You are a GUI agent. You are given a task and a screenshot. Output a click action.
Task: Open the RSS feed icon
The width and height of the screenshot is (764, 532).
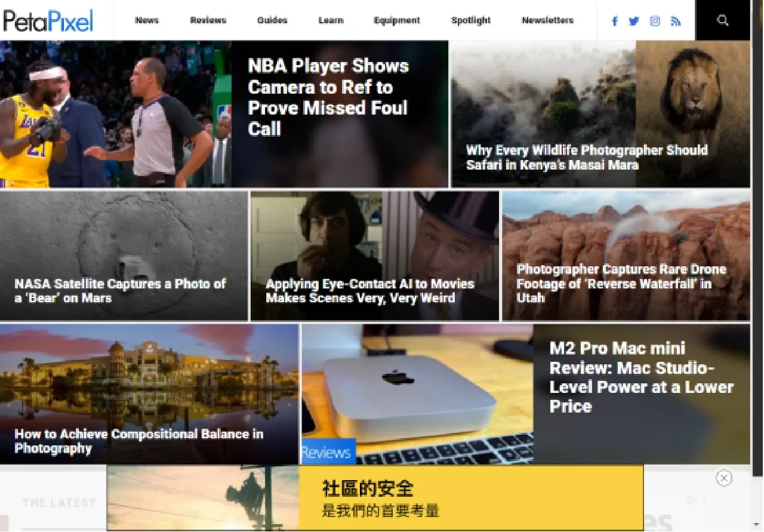click(676, 21)
